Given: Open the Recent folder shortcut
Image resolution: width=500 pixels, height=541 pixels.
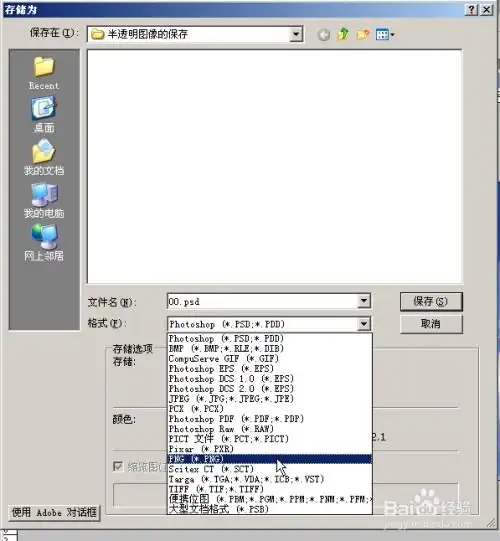Looking at the screenshot, I should [44, 73].
